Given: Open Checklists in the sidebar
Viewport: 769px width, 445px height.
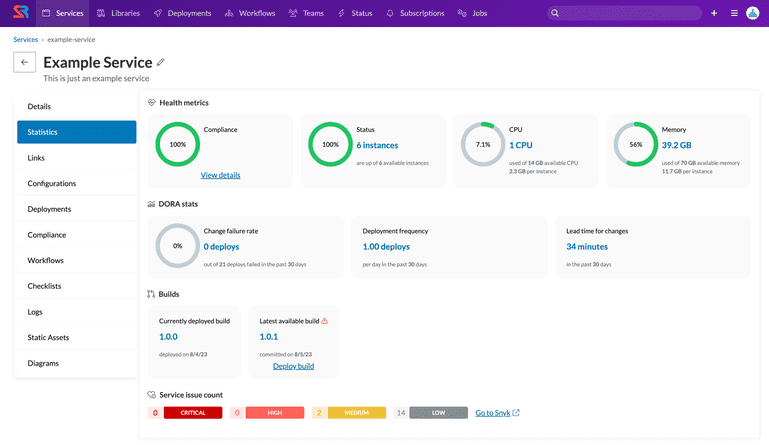Looking at the screenshot, I should click(x=77, y=286).
